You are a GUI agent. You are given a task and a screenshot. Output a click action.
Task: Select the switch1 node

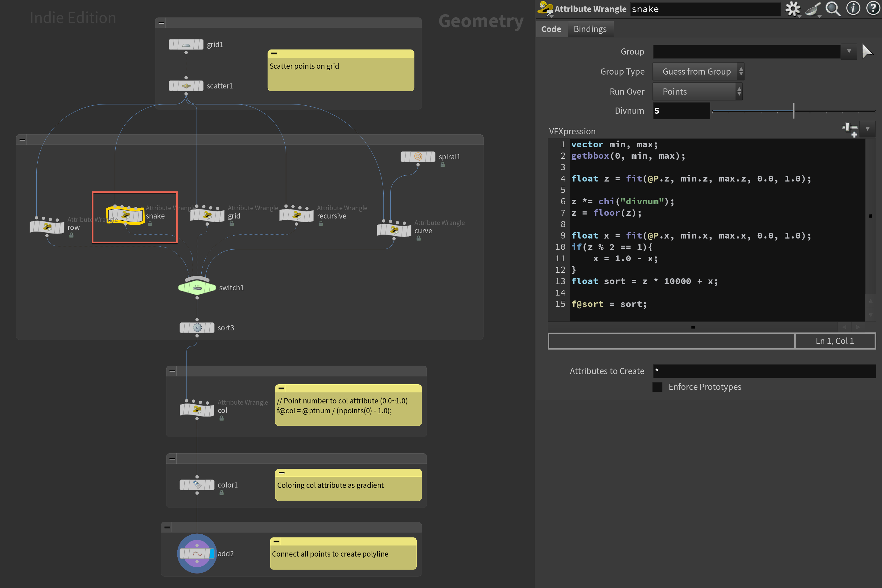[197, 288]
